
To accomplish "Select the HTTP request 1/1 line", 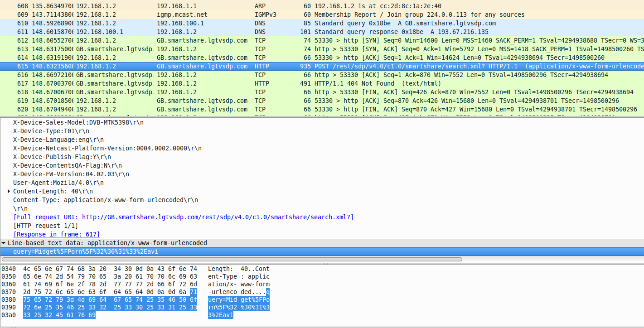I will pos(45,226).
